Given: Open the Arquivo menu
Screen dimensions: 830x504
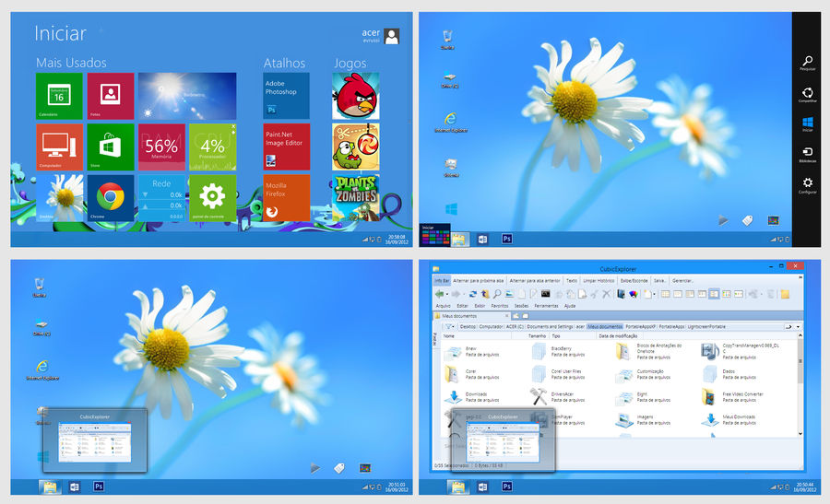Looking at the screenshot, I should point(443,306).
